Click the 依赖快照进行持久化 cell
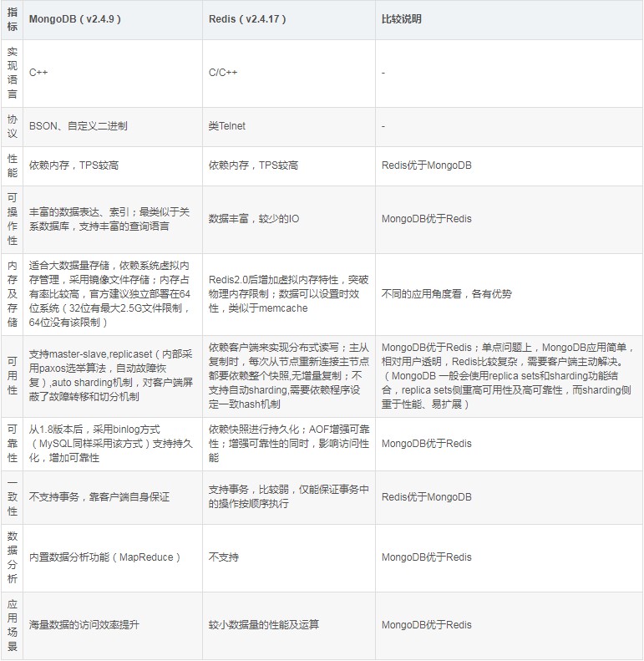644x661 pixels. [289, 444]
